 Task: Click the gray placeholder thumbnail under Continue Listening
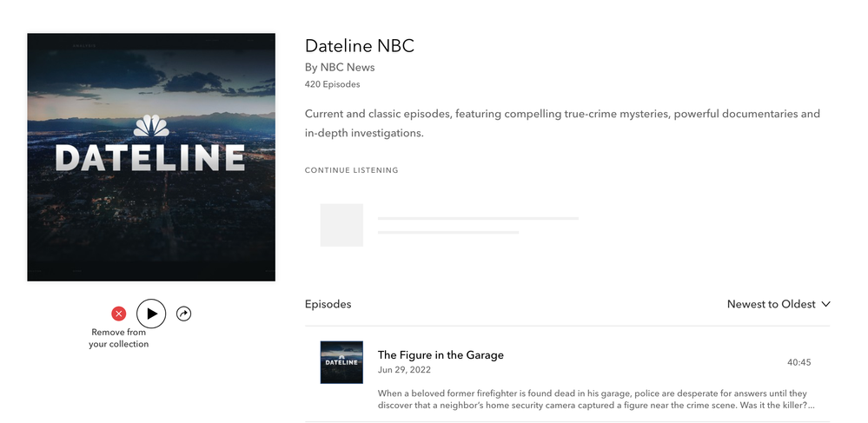[341, 225]
